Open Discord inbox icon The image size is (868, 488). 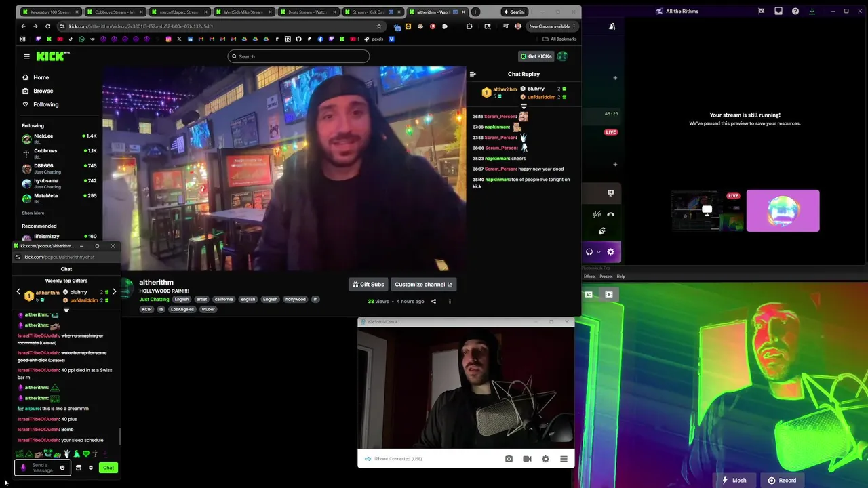tap(778, 12)
